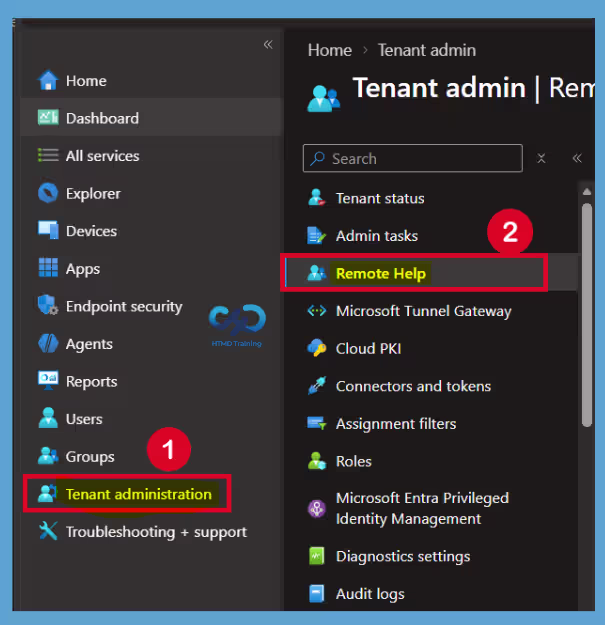Open Groups label in navigation
Screen dimensions: 605x625
tap(90, 457)
